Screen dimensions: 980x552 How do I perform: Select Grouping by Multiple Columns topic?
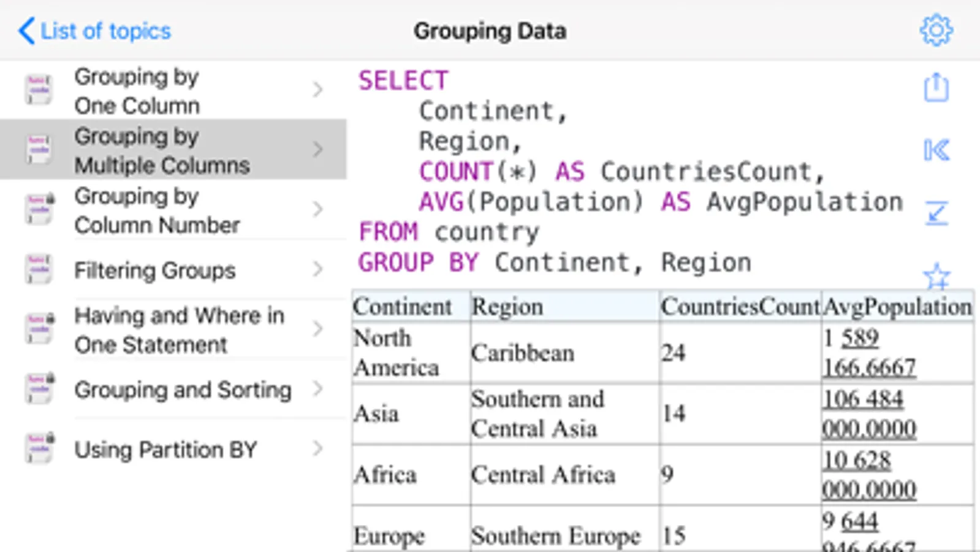(162, 150)
